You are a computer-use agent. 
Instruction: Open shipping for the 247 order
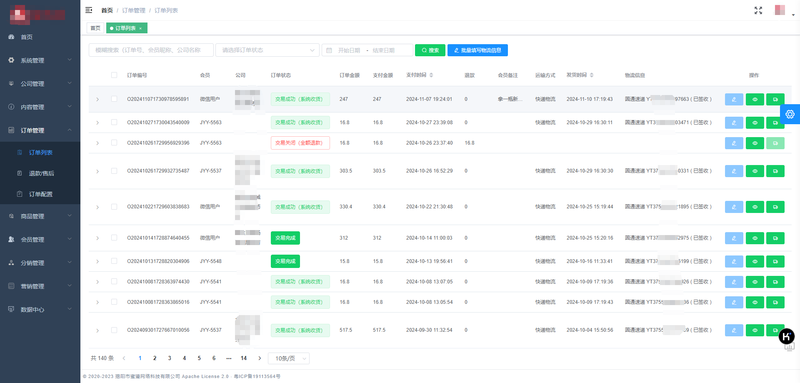(775, 99)
